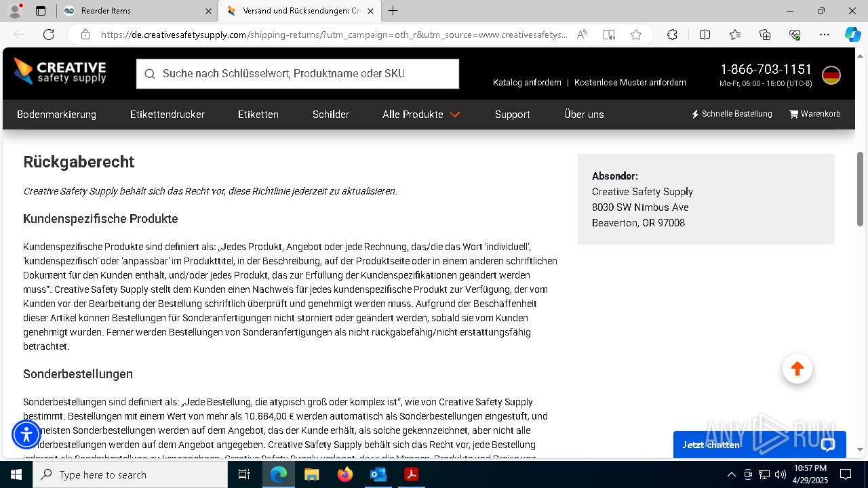The width and height of the screenshot is (868, 488).
Task: Open the Bodenmarkierung menu
Action: pyautogui.click(x=56, y=115)
